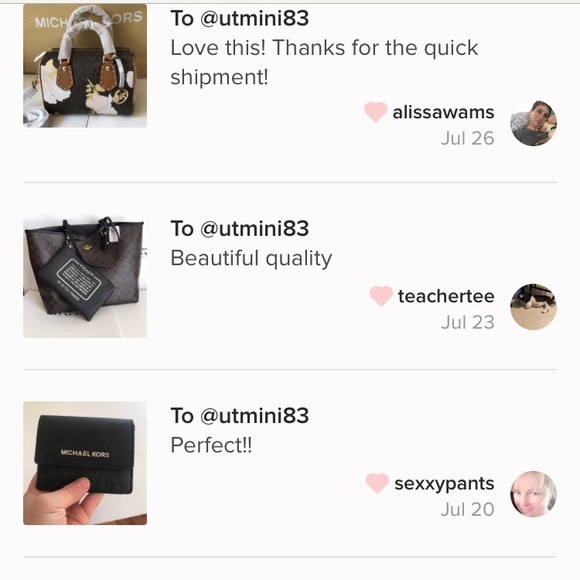Screen dimensions: 580x580
Task: Select the Jul 20 review date
Action: [x=468, y=509]
